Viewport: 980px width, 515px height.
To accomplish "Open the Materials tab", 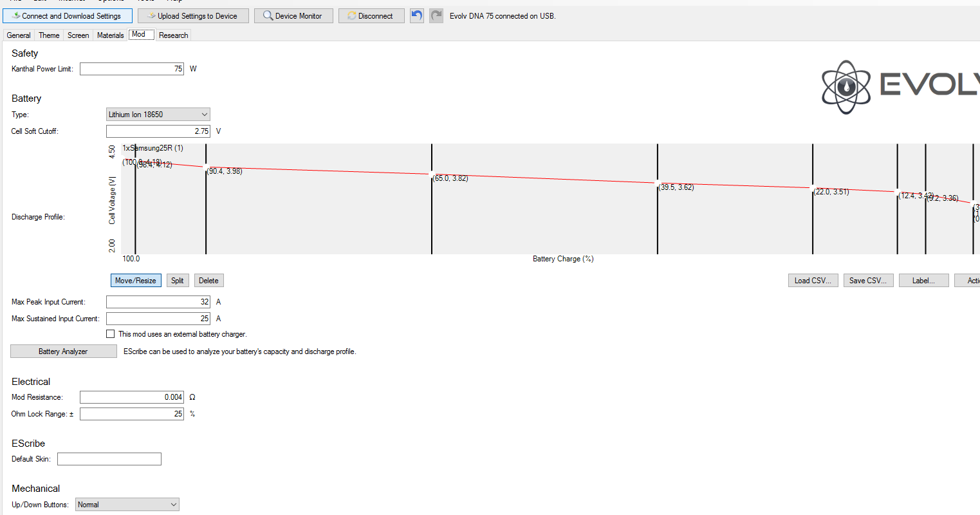I will coord(110,35).
